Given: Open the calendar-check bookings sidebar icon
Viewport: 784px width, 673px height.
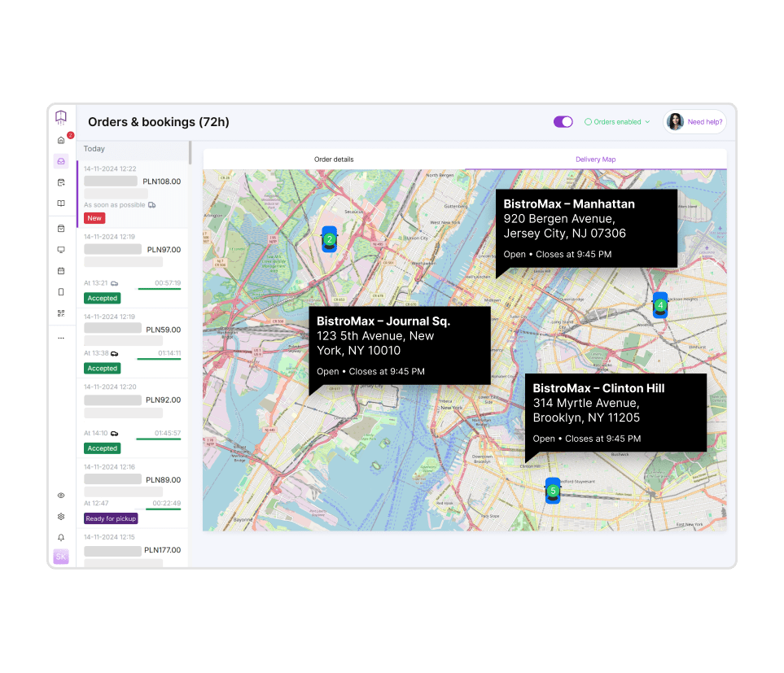Looking at the screenshot, I should tap(61, 182).
